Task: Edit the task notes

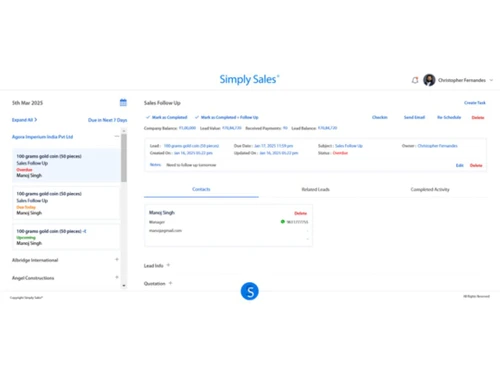Action: pos(460,165)
